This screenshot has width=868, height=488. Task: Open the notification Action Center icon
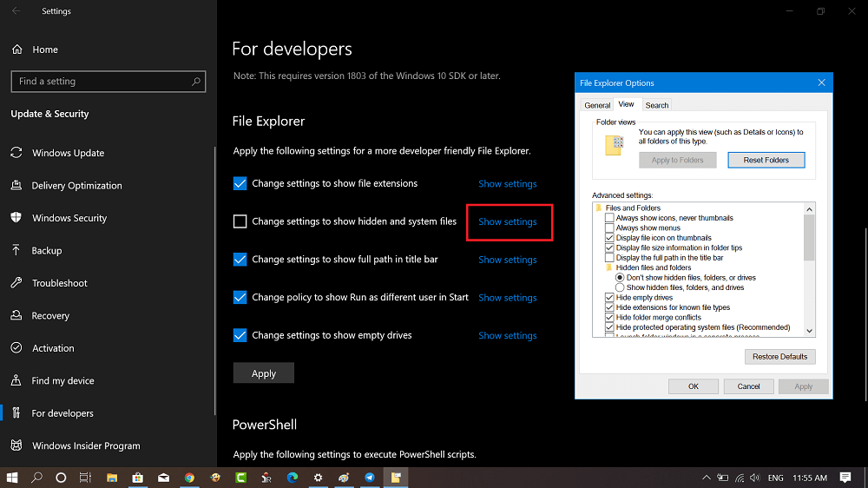845,478
